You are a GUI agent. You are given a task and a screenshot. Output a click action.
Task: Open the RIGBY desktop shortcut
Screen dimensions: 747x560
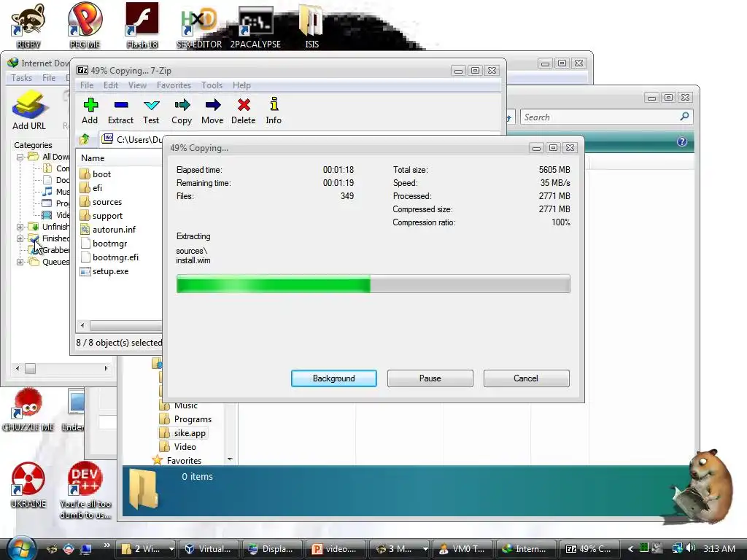click(28, 26)
